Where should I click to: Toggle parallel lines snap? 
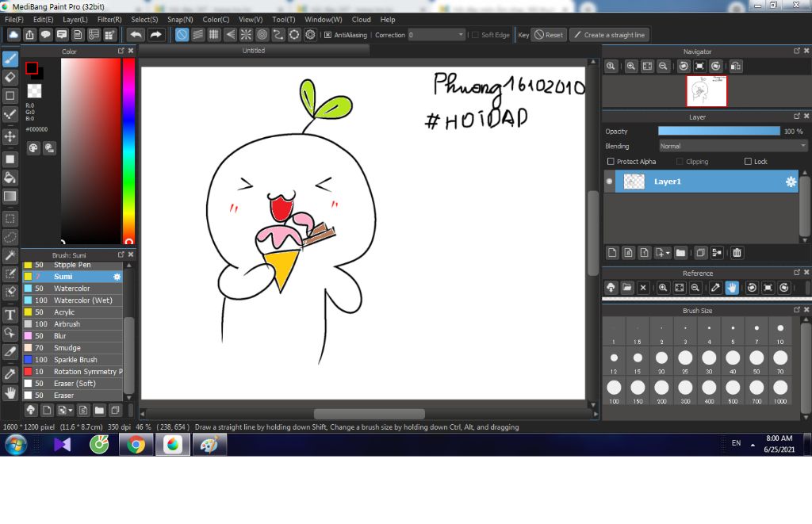point(197,35)
